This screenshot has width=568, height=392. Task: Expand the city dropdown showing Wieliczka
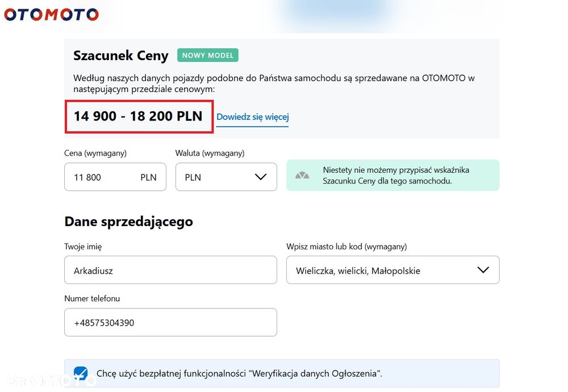tap(392, 270)
